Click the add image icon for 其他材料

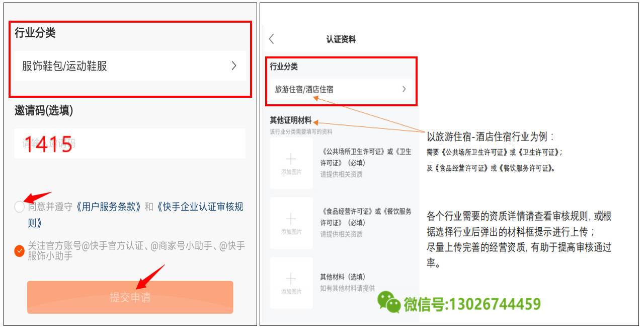click(x=291, y=282)
